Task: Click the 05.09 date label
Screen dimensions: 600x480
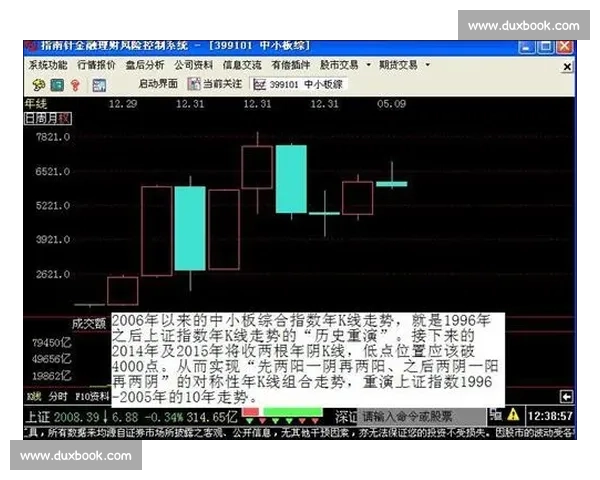Action: coord(391,104)
